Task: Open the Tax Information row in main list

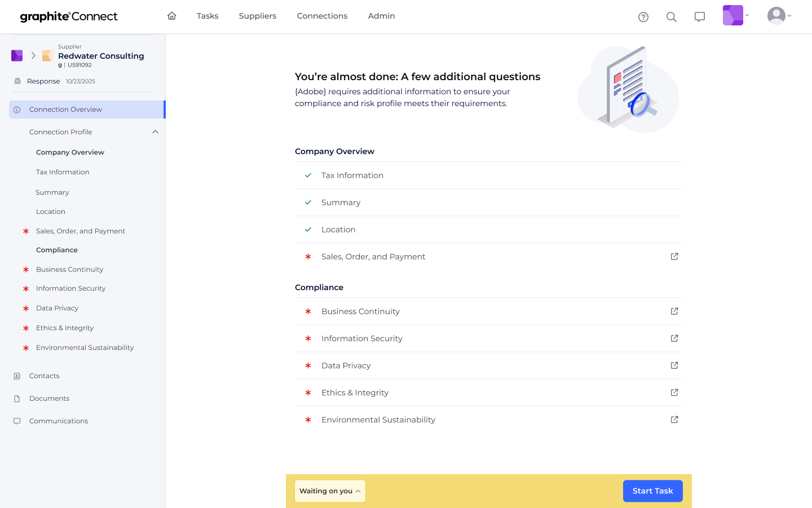Action: click(489, 176)
